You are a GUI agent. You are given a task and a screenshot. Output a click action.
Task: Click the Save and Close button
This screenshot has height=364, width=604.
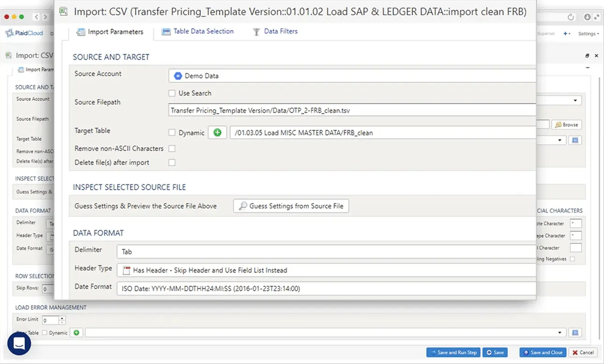tap(543, 352)
